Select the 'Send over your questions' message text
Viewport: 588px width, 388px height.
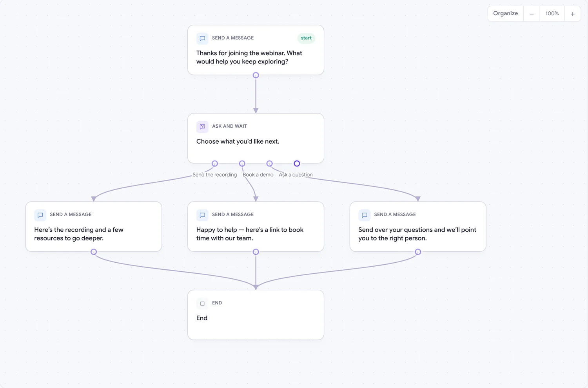(417, 234)
